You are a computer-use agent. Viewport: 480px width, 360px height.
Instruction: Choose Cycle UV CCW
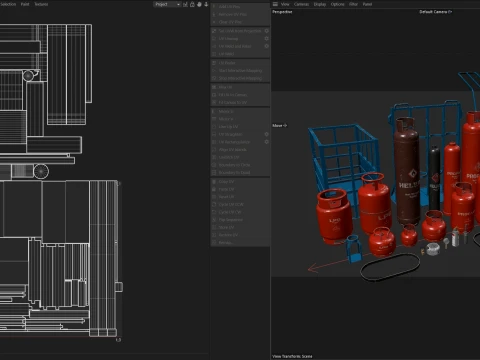(x=240, y=204)
